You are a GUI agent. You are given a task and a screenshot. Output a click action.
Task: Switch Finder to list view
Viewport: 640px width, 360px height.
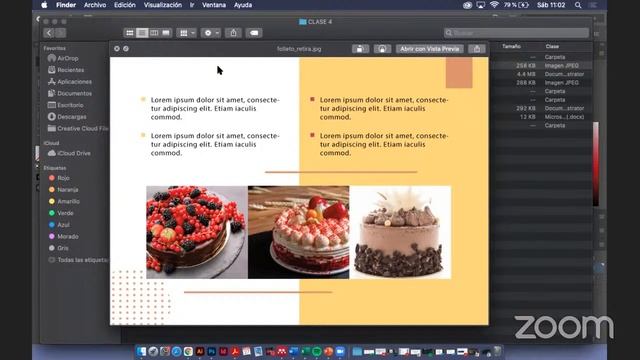[x=142, y=33]
